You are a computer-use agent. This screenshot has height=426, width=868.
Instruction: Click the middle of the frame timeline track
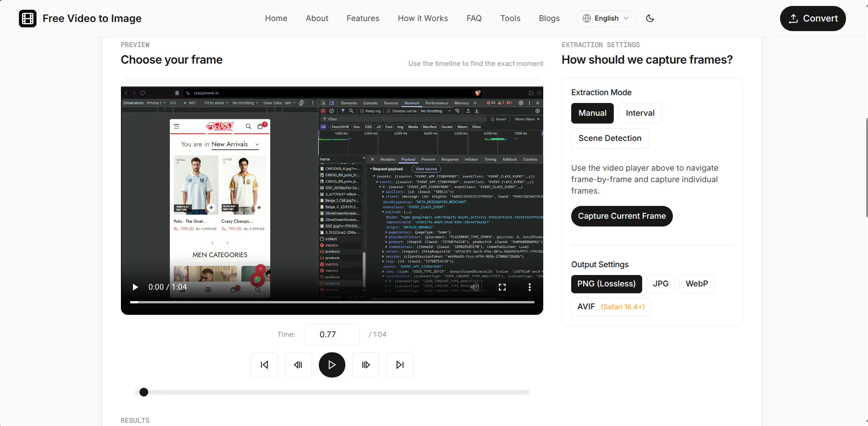tap(332, 392)
